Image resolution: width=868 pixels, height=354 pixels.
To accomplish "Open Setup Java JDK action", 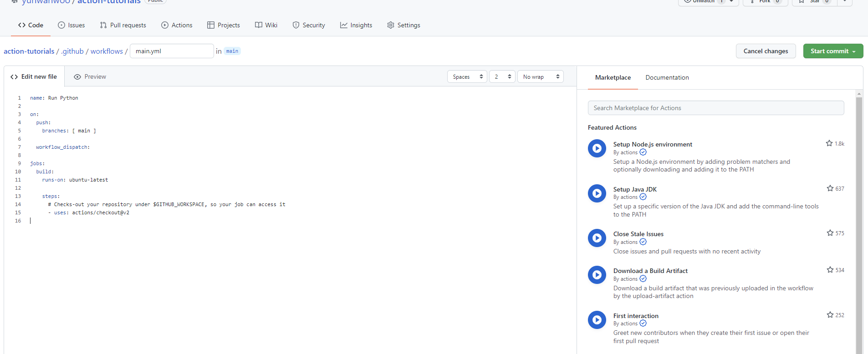I will [x=635, y=189].
